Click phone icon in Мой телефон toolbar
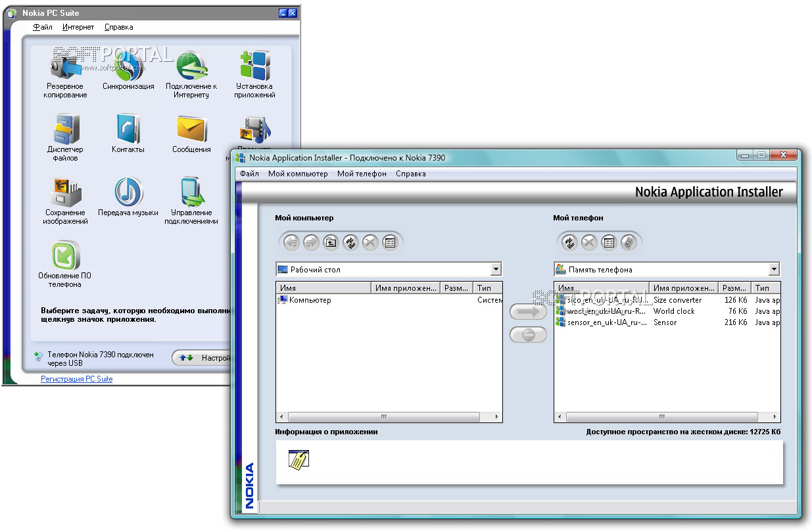This screenshot has height=531, width=812. [629, 242]
